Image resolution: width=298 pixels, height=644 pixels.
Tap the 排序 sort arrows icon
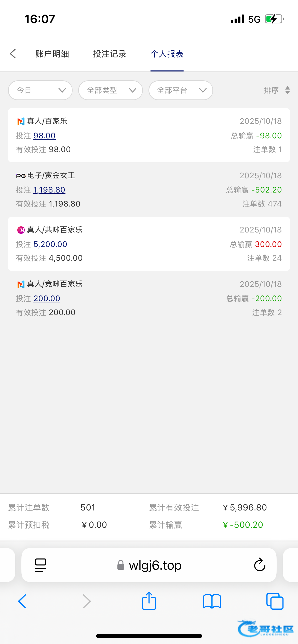pos(287,90)
